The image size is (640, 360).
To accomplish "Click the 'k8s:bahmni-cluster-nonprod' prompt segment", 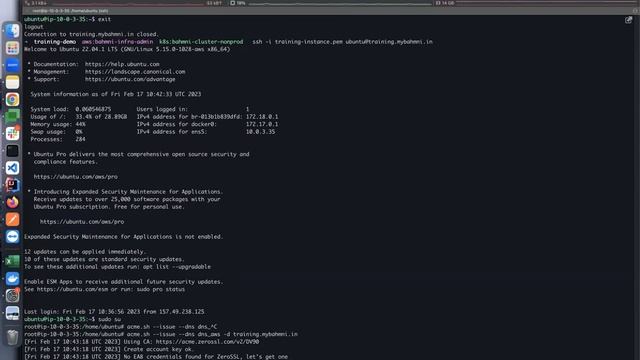I will point(201,42).
